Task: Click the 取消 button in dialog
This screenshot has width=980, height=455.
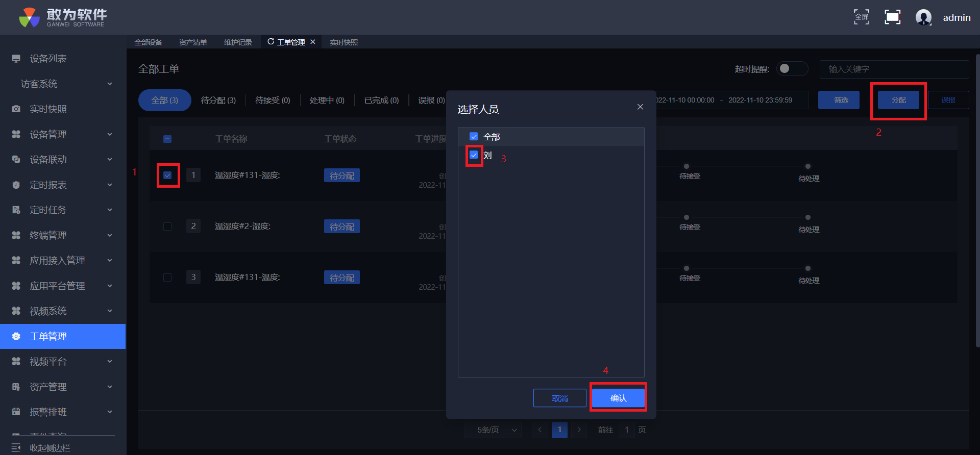Action: click(x=560, y=398)
